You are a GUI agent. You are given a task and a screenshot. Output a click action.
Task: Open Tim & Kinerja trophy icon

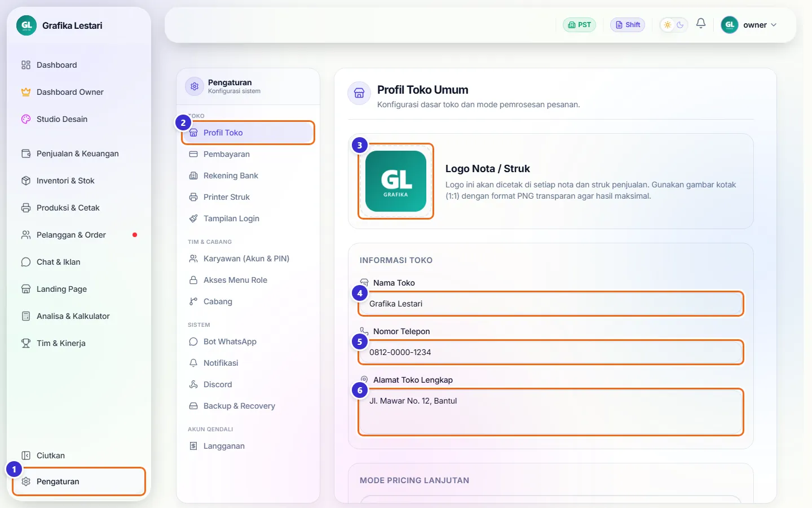26,343
